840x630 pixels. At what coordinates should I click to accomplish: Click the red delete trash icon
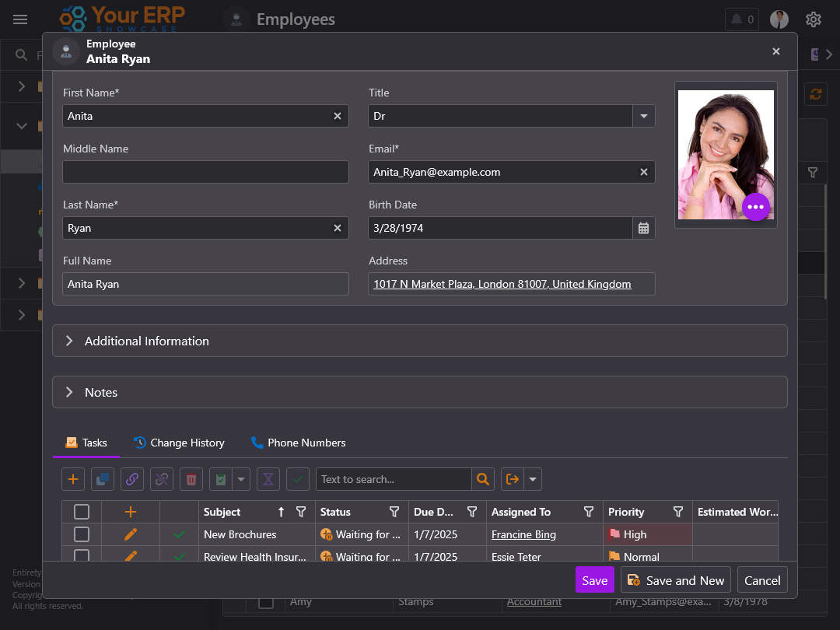click(191, 479)
